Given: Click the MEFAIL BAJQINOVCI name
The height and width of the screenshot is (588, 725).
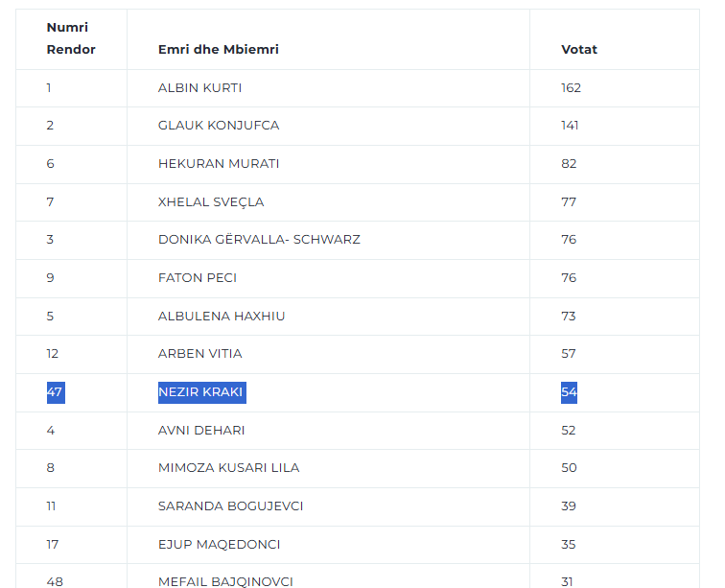Looking at the screenshot, I should (225, 582).
